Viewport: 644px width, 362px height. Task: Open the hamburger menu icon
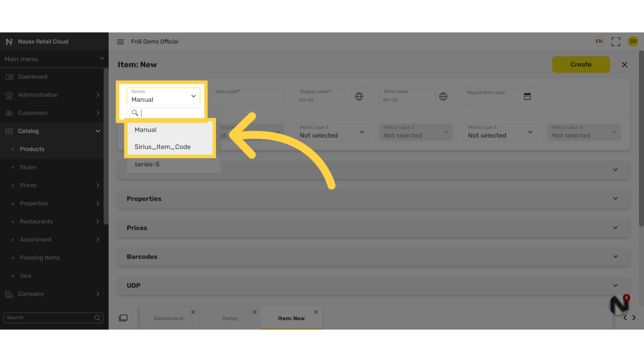[120, 42]
